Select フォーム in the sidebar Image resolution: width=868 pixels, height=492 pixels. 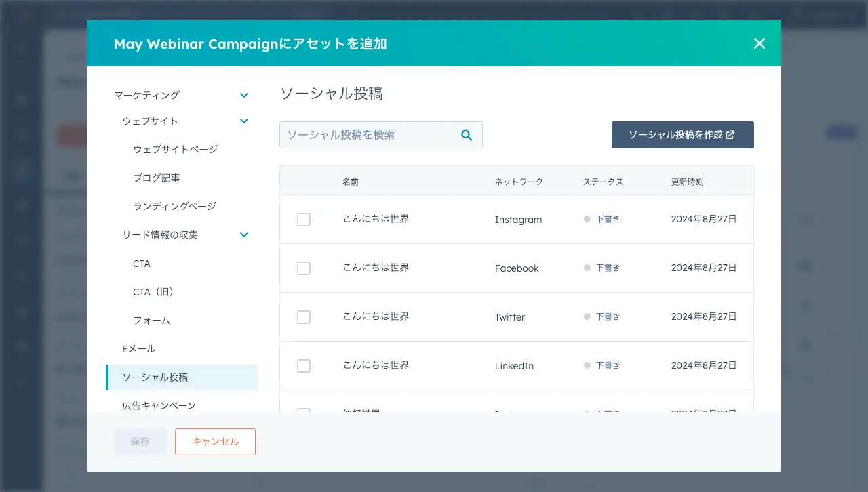tap(152, 320)
